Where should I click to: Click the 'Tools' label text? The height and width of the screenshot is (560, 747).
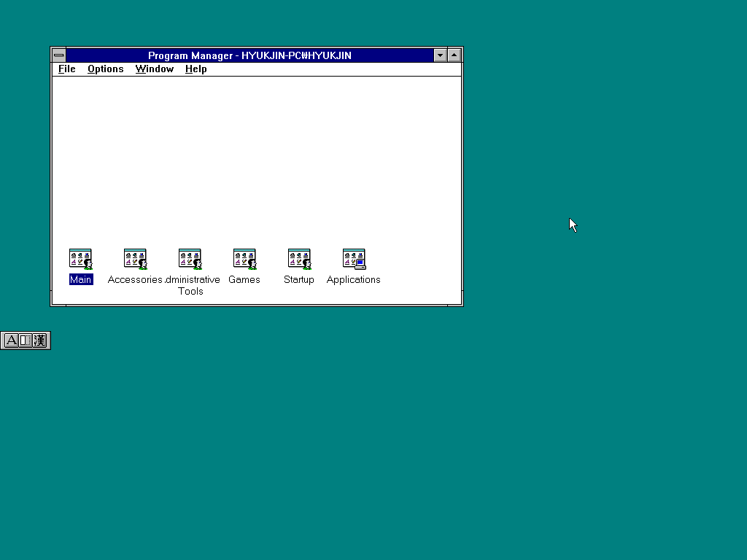tap(190, 291)
